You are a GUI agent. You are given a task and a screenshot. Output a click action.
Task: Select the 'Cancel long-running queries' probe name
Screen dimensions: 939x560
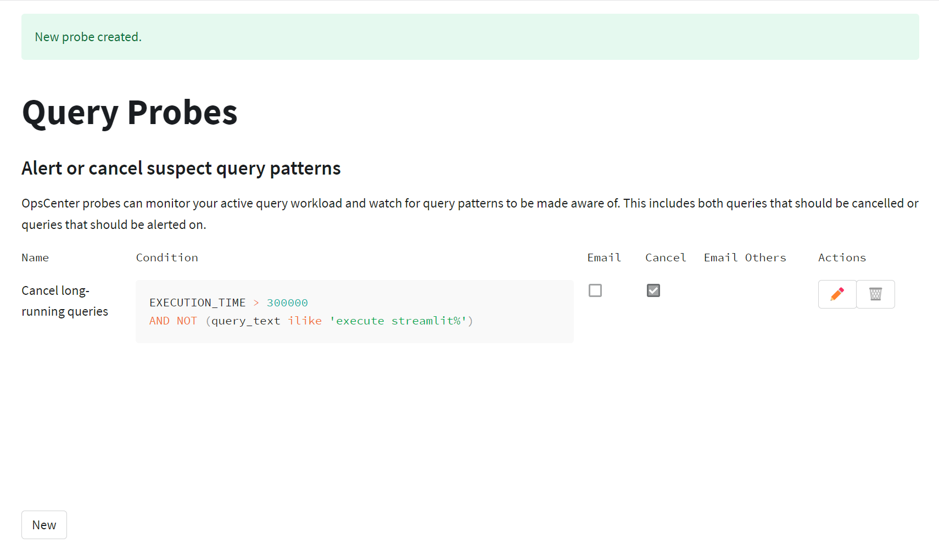click(x=65, y=301)
